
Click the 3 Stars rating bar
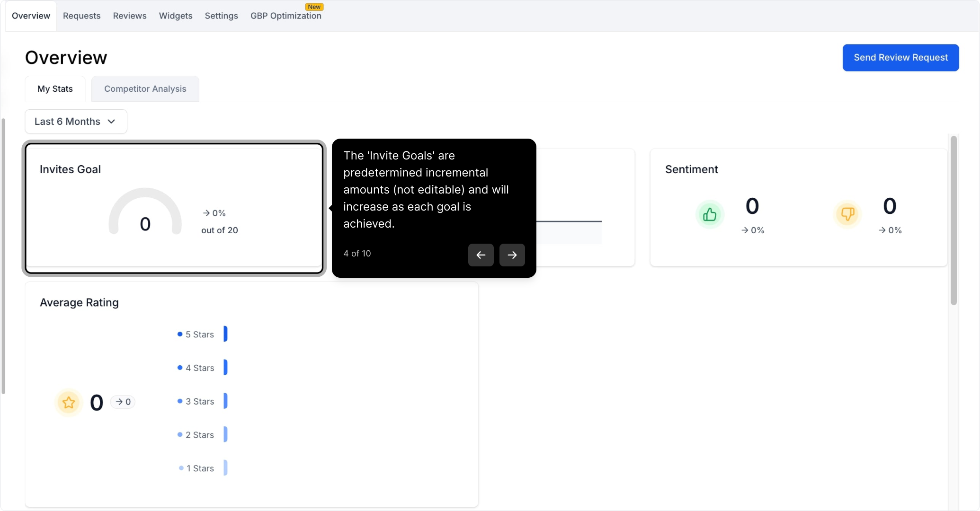click(x=225, y=401)
